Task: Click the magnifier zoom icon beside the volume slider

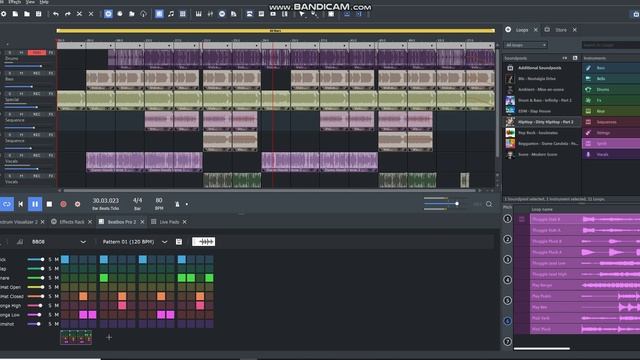Action: [489, 204]
